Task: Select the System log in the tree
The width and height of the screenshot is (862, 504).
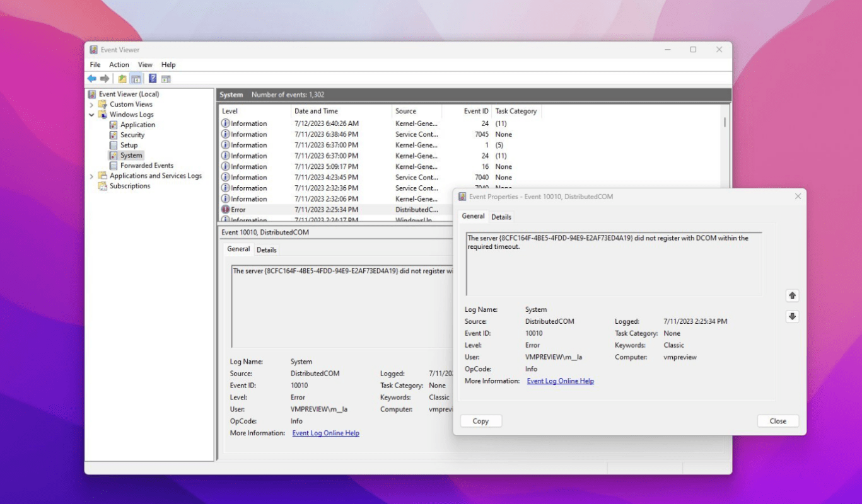Action: point(131,155)
